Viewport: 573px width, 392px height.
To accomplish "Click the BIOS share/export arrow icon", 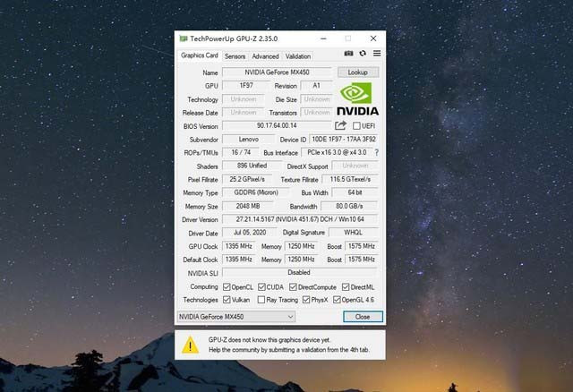I will click(x=340, y=125).
